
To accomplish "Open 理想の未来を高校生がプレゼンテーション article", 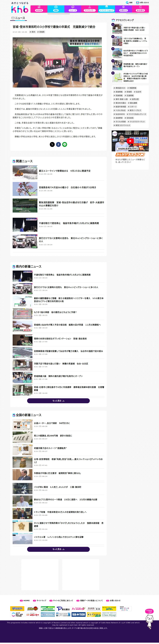I will tap(58, 340).
